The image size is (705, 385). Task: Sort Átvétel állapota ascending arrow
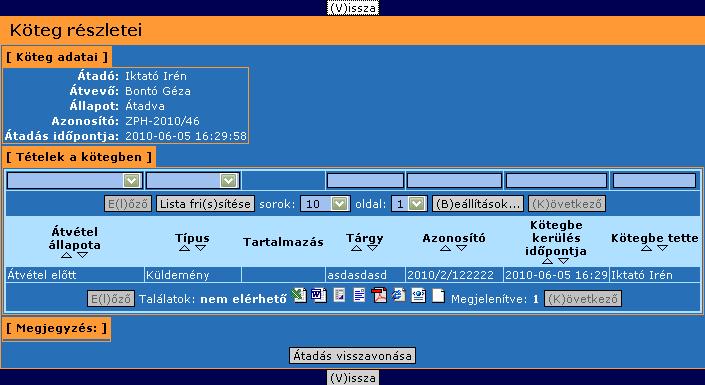click(x=67, y=255)
